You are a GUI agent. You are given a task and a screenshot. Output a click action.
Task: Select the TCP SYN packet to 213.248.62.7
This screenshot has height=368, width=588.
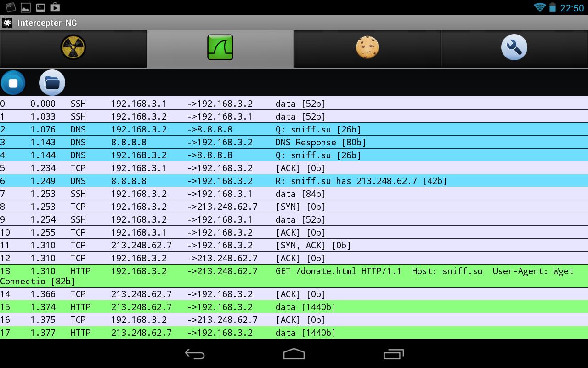pyautogui.click(x=294, y=207)
